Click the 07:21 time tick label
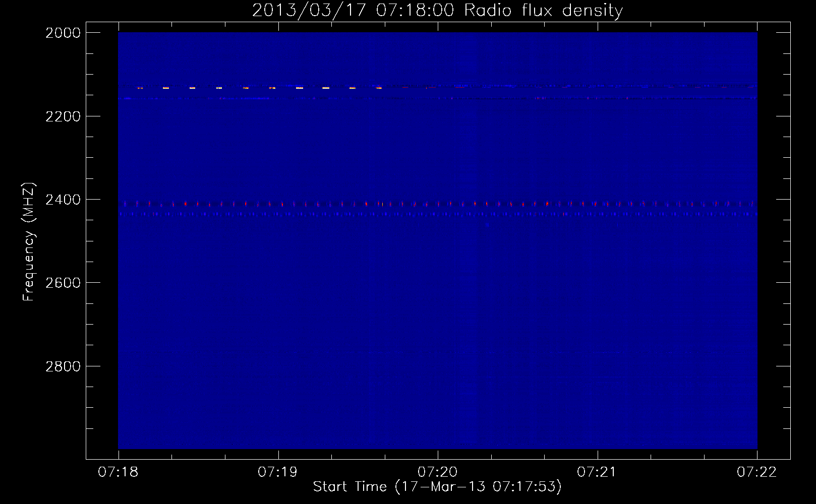 [x=597, y=472]
